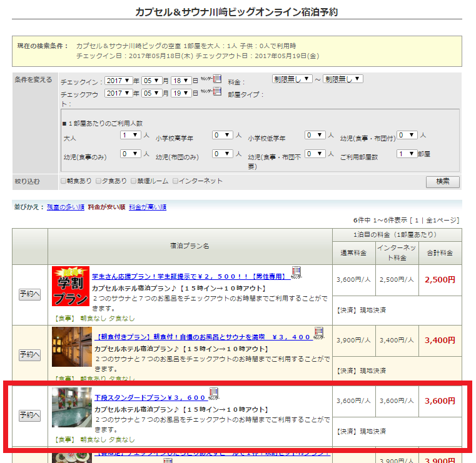Open the check-in month dropdown

coord(151,81)
